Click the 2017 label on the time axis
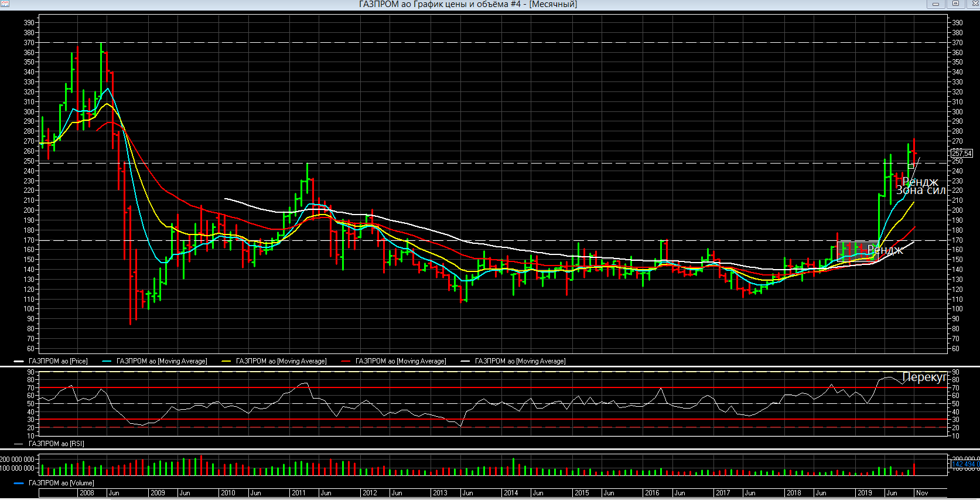Screen dimensions: 980x500 [x=723, y=493]
